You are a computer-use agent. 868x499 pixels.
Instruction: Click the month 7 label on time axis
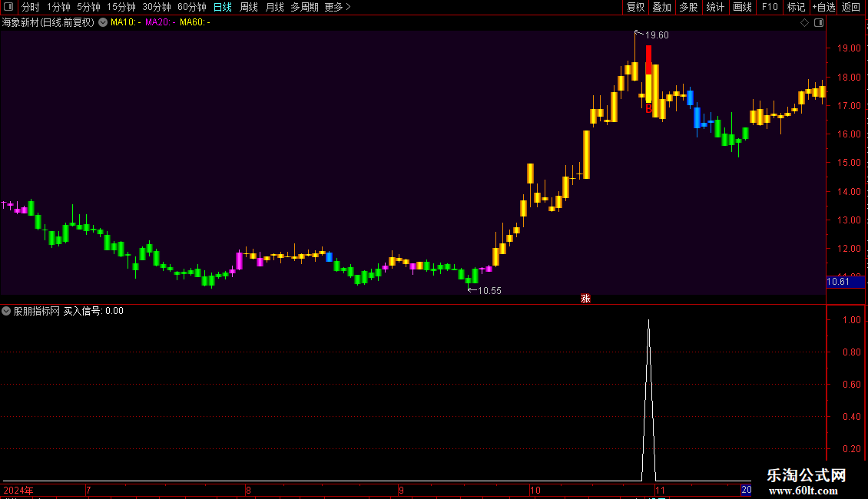88,490
